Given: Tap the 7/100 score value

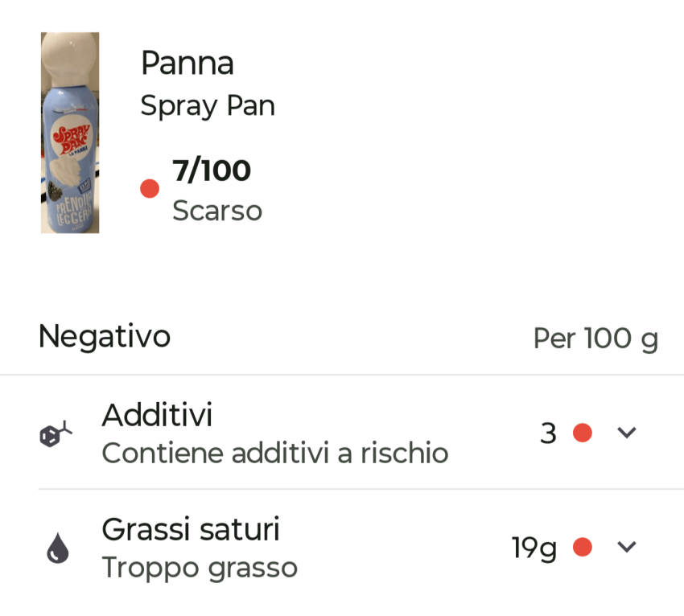Looking at the screenshot, I should [x=212, y=170].
